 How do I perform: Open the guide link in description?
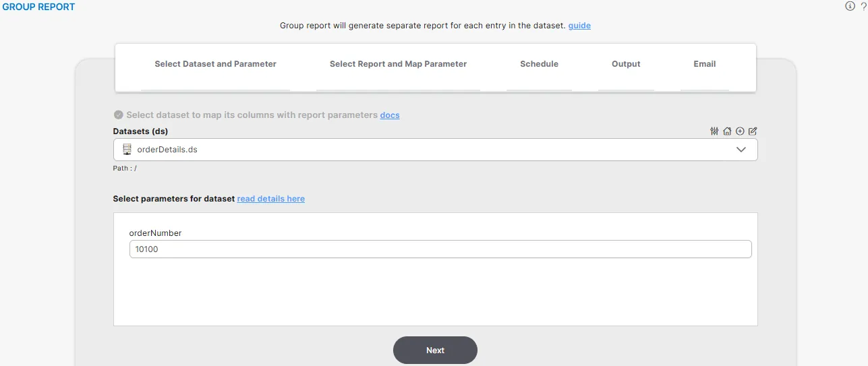point(579,26)
